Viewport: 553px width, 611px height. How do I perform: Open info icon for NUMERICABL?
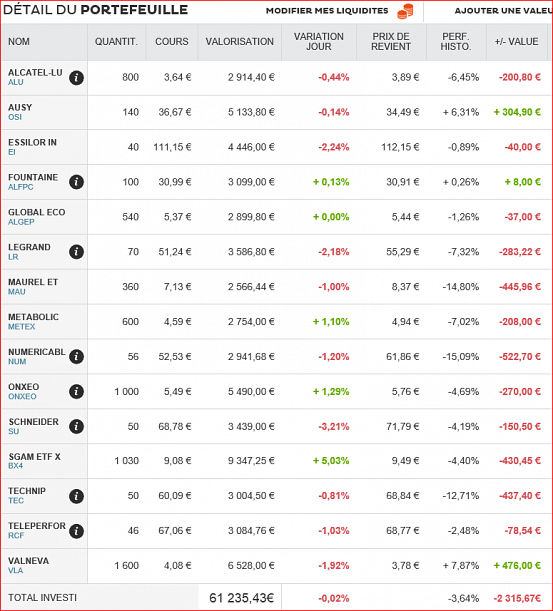[x=76, y=357]
